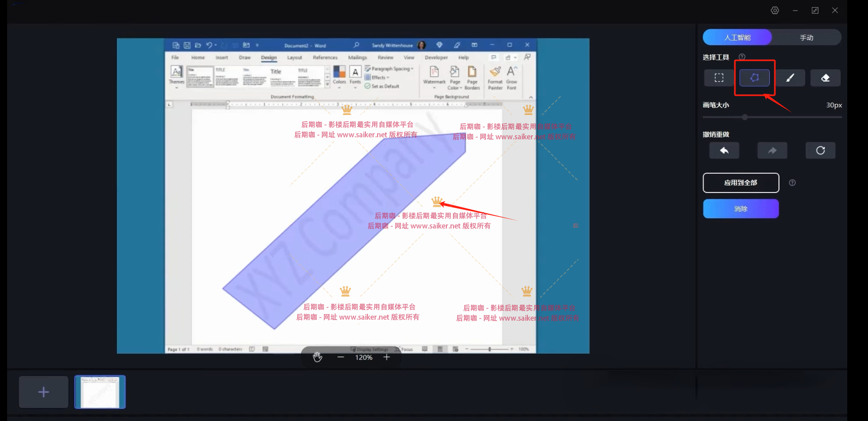The height and width of the screenshot is (421, 868).
Task: Minimize the application window
Action: click(x=795, y=10)
